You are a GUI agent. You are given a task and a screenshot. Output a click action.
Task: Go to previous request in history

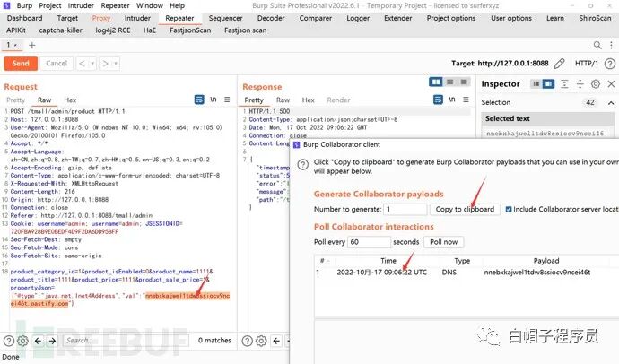[83, 64]
